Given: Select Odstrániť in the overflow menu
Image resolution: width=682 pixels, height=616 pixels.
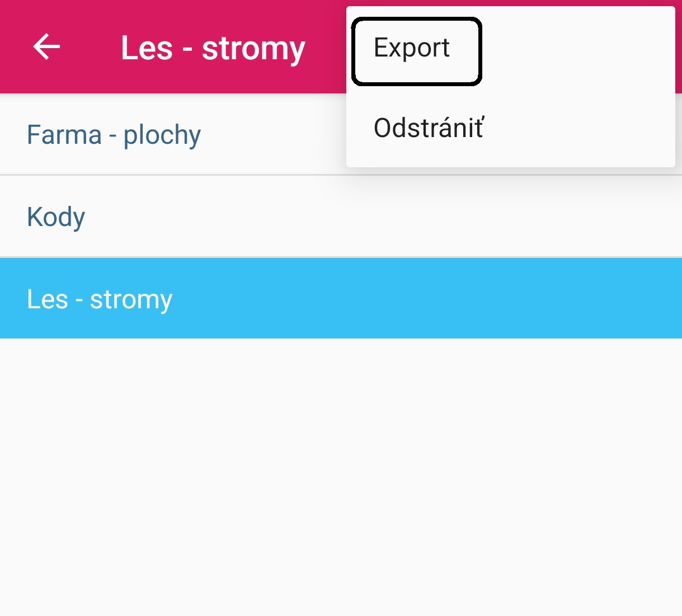Looking at the screenshot, I should tap(511, 128).
